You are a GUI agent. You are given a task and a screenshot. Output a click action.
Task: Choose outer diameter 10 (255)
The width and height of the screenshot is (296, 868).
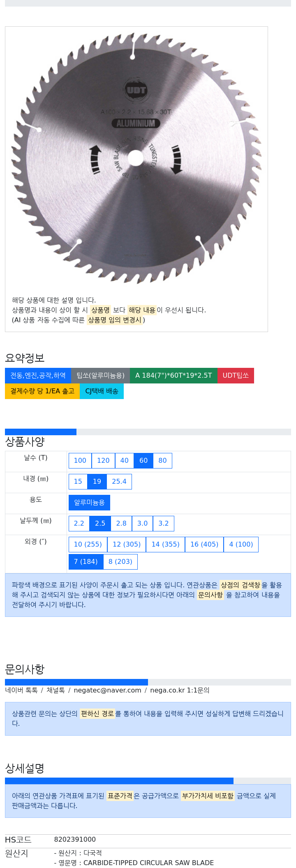pos(88,544)
